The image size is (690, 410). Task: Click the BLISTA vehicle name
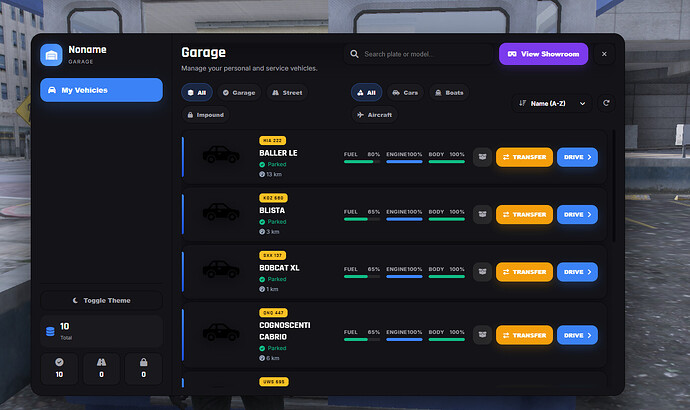(272, 210)
